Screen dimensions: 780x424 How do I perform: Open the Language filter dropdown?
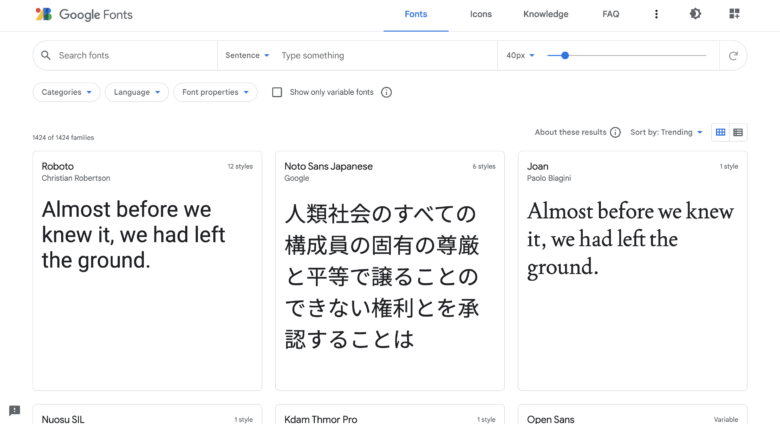click(x=137, y=92)
